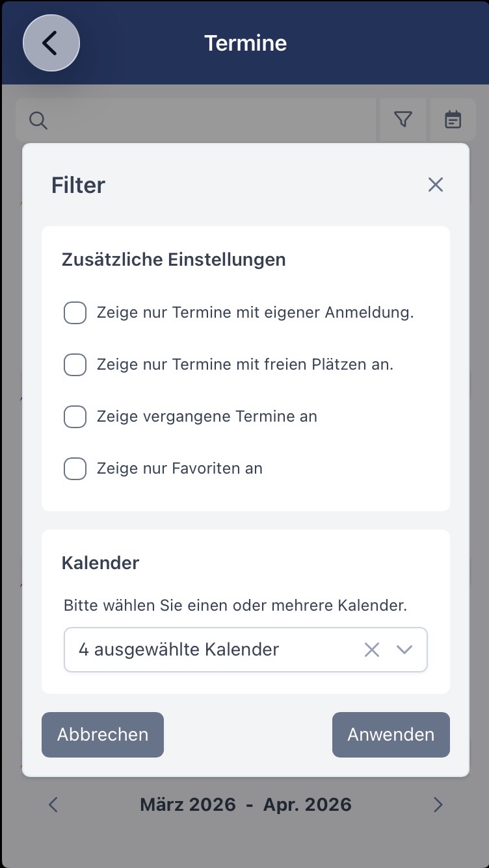
Task: Expand the Kalender dropdown chevron
Action: coord(404,649)
